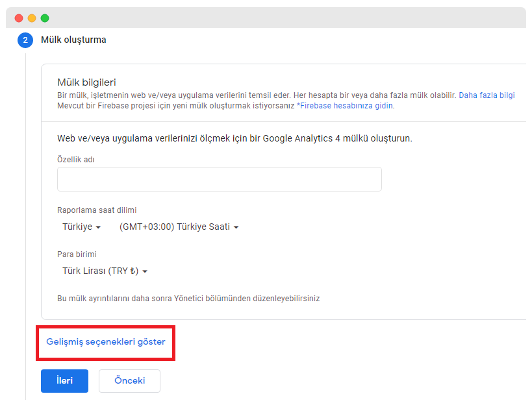Screen dimensions: 532x407
Task: Focus the Özellik adı text field
Action: pyautogui.click(x=219, y=179)
